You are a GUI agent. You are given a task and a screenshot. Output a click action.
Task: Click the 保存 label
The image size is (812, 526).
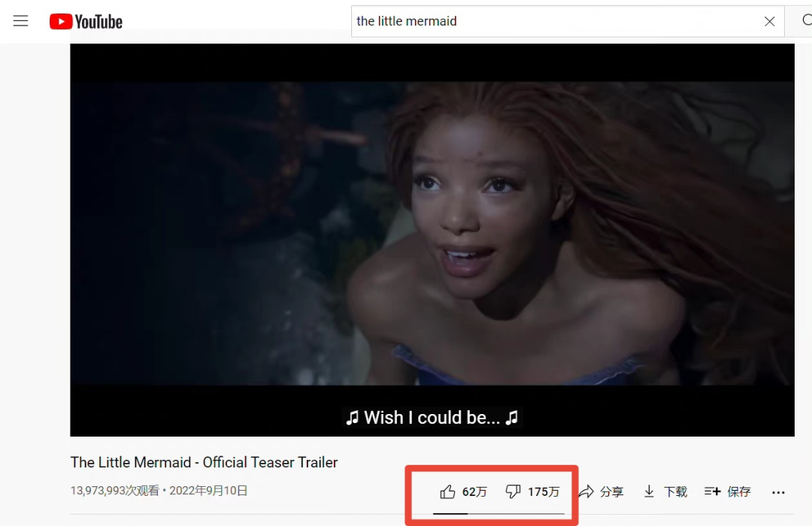[739, 492]
